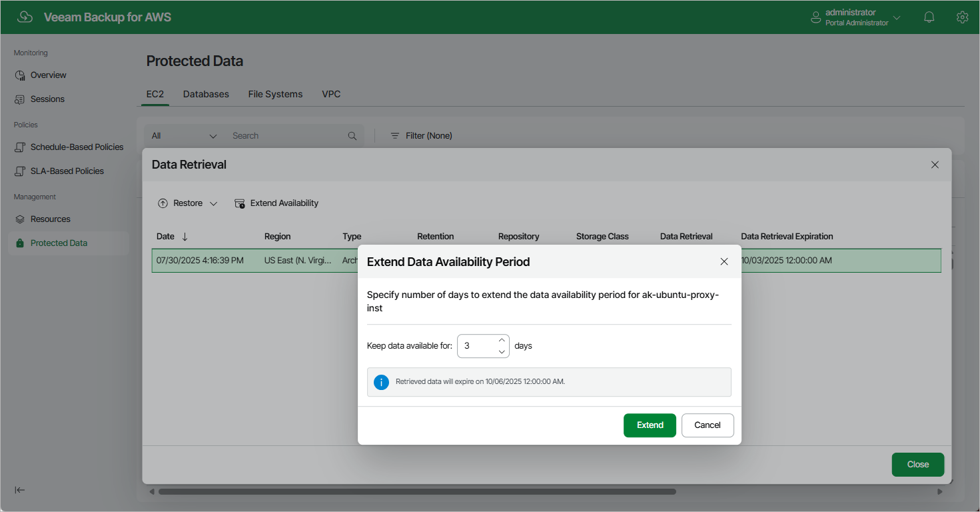Click the horizontal scrollbar thumb
Screen dimensions: 980x512
pyautogui.click(x=417, y=492)
